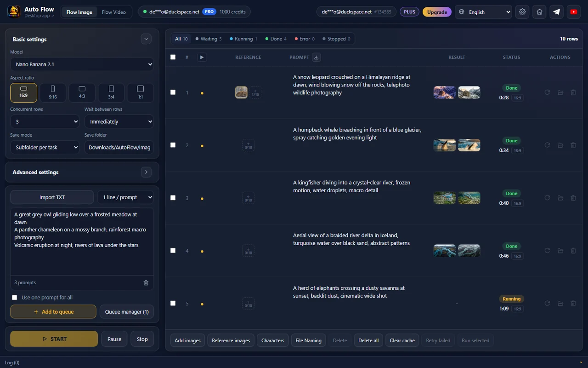Retry the elephants herd row
The width and height of the screenshot is (588, 368).
(x=548, y=304)
